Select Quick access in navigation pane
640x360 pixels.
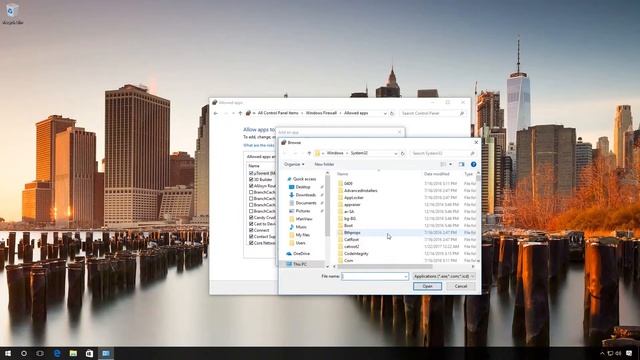304,179
